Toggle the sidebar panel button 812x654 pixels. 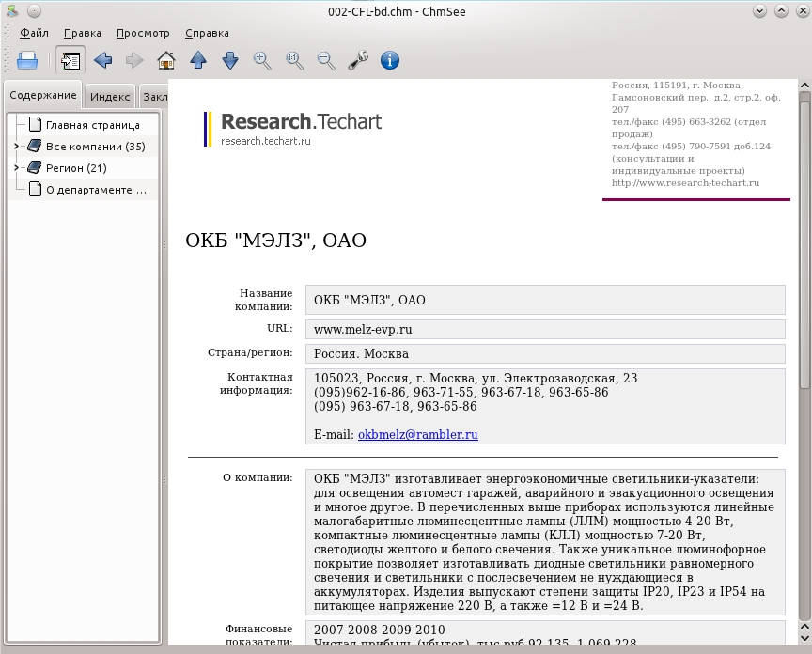point(70,60)
